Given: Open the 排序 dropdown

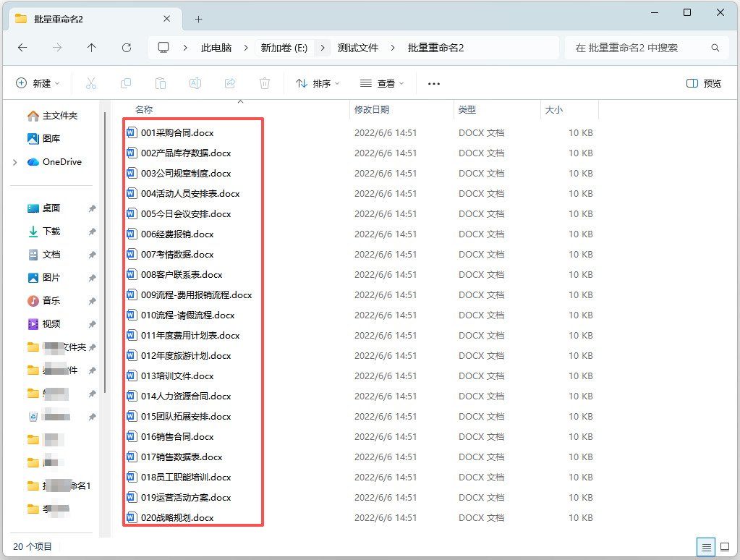Looking at the screenshot, I should point(317,84).
